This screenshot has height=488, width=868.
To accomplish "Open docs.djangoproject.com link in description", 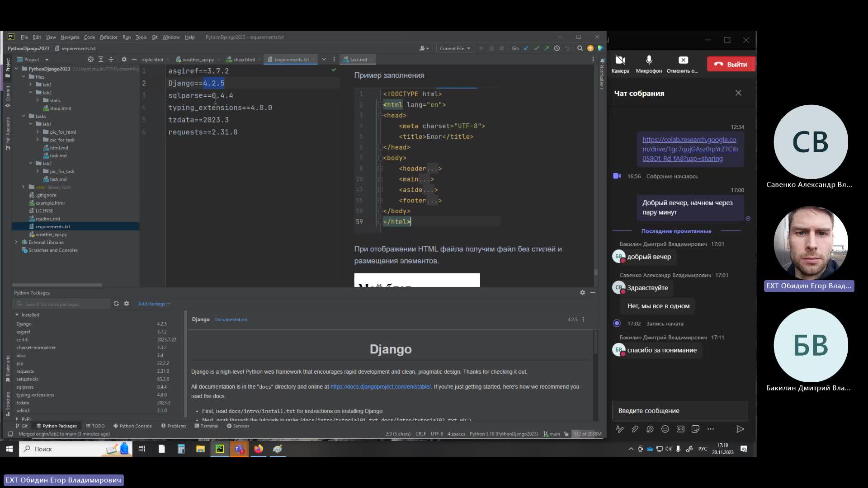I will (x=380, y=387).
